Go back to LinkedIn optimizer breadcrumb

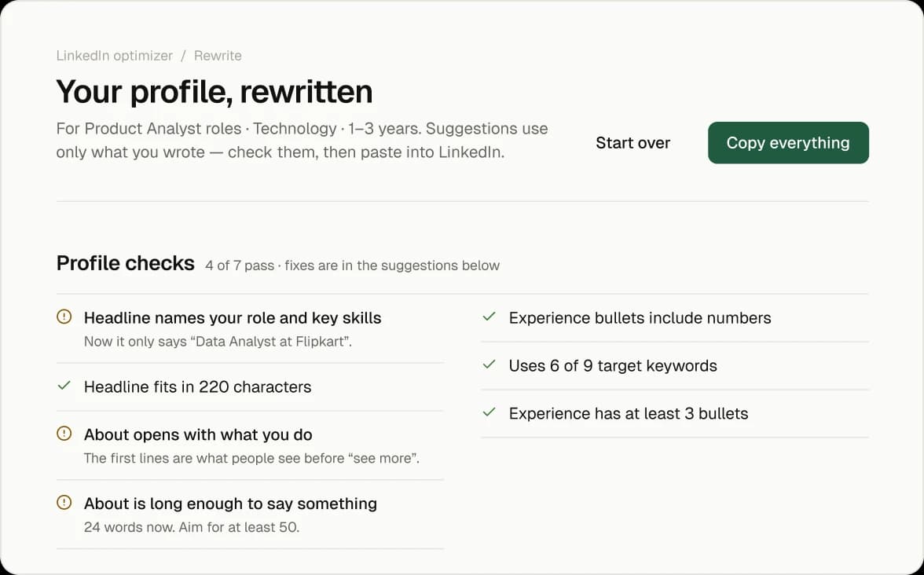115,56
